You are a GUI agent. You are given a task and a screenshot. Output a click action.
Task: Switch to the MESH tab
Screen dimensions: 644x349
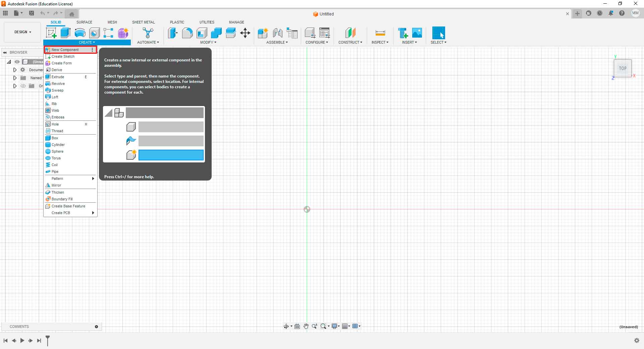(x=112, y=22)
